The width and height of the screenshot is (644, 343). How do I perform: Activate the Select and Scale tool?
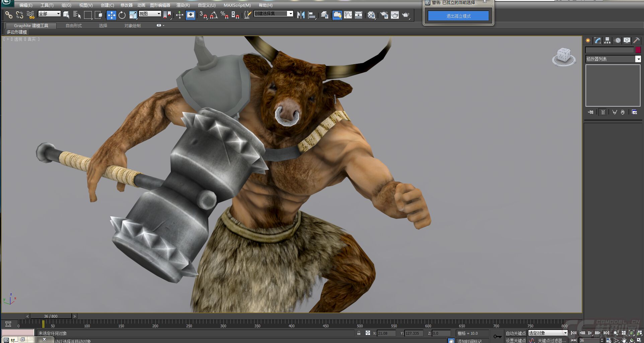point(133,15)
